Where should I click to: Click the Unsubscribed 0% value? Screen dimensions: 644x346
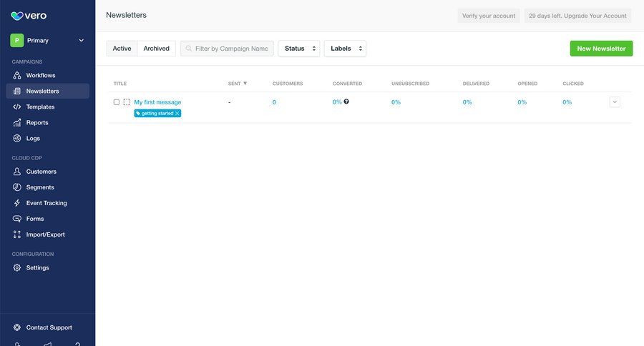pos(396,102)
